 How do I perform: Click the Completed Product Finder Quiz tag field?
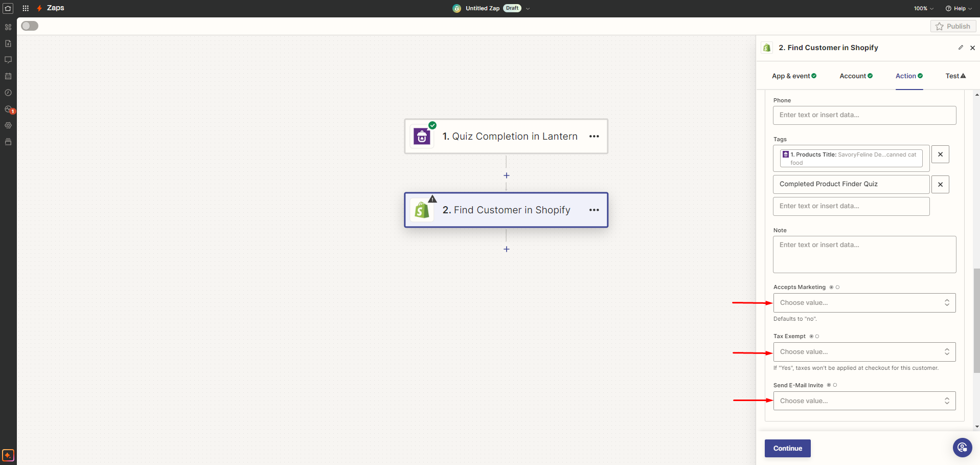tap(851, 184)
